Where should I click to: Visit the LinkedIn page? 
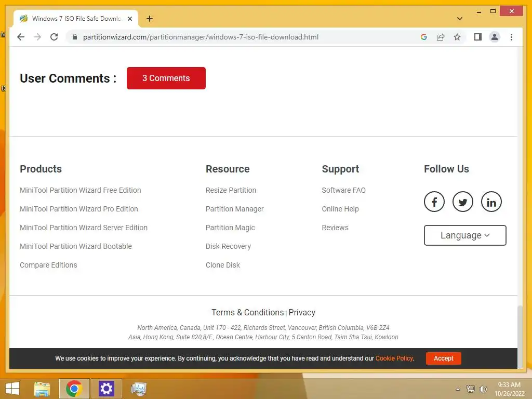491,202
